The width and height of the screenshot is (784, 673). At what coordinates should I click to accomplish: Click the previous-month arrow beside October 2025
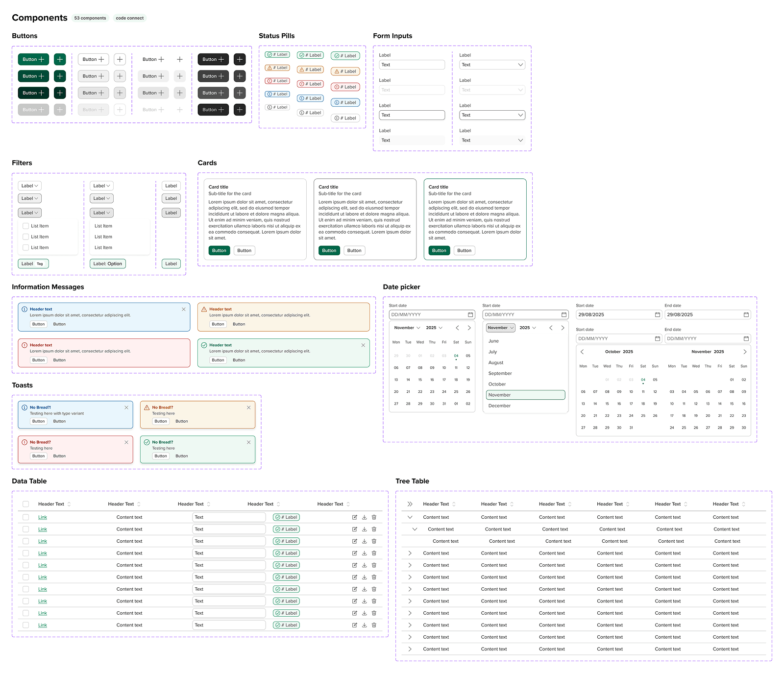(x=582, y=352)
